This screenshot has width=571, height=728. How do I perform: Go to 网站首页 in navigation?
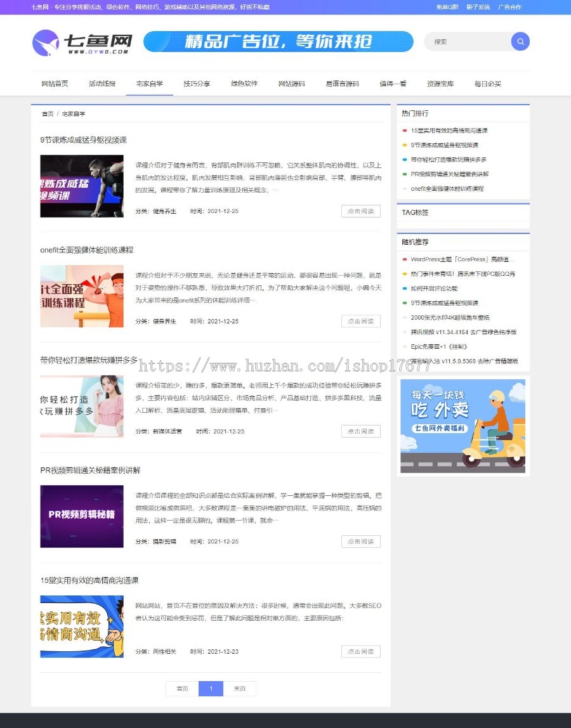click(55, 84)
